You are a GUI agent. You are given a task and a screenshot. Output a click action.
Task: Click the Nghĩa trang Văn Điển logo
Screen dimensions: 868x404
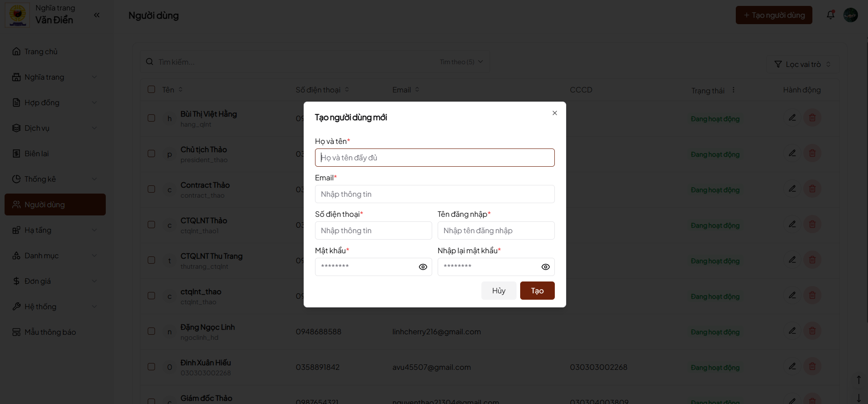click(x=18, y=15)
